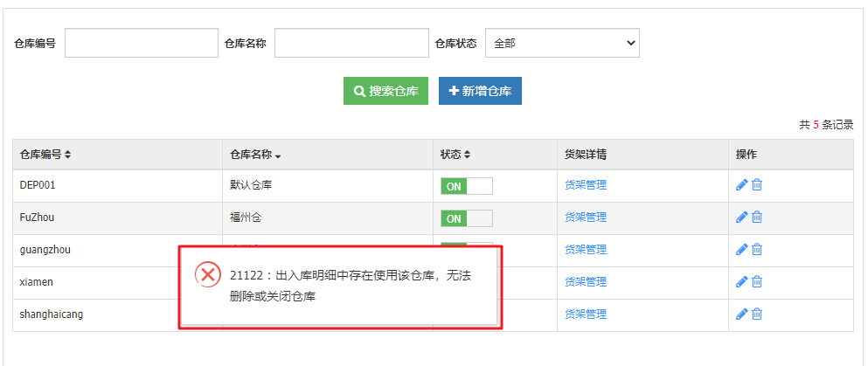868x366 pixels.
Task: Edit the shanghaicang warehouse entry
Action: point(741,314)
